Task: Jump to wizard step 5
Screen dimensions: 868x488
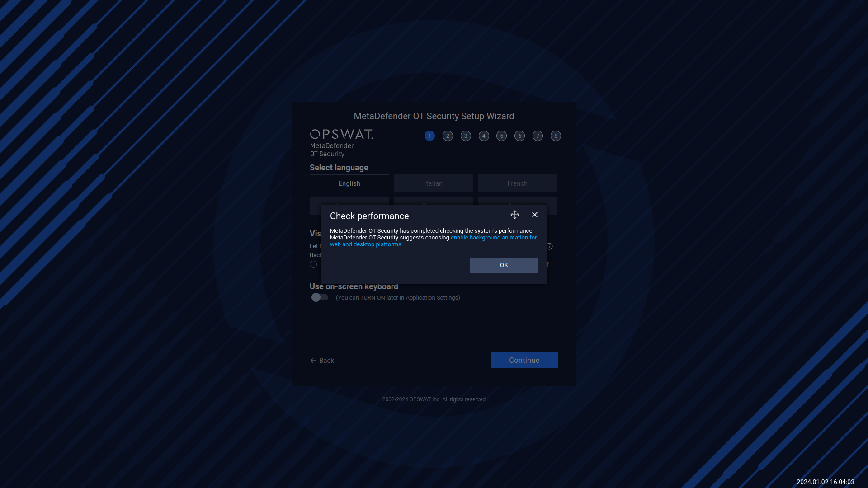Action: coord(501,136)
